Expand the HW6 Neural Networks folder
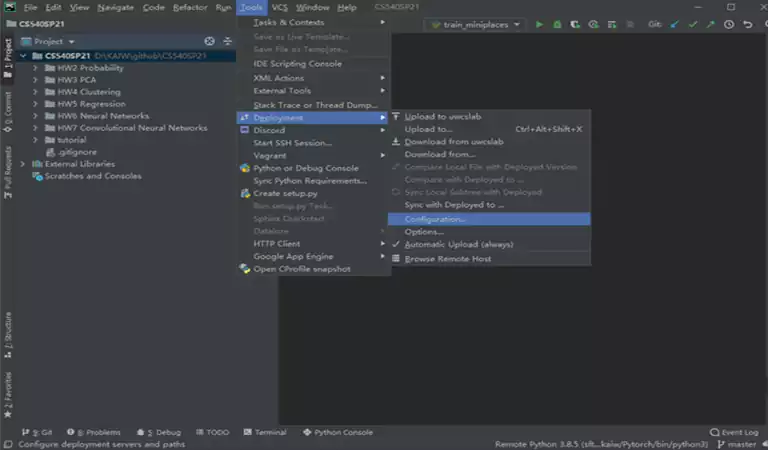Image resolution: width=768 pixels, height=450 pixels. point(35,116)
